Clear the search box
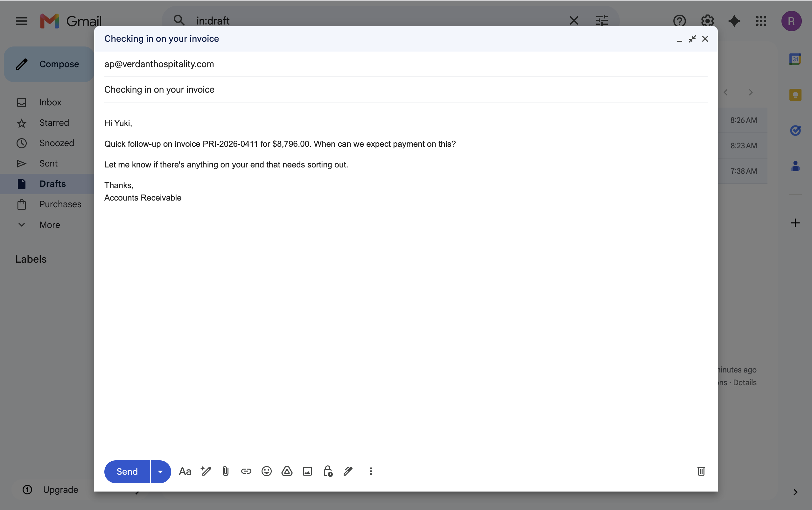Viewport: 812px width, 510px height. 574,21
